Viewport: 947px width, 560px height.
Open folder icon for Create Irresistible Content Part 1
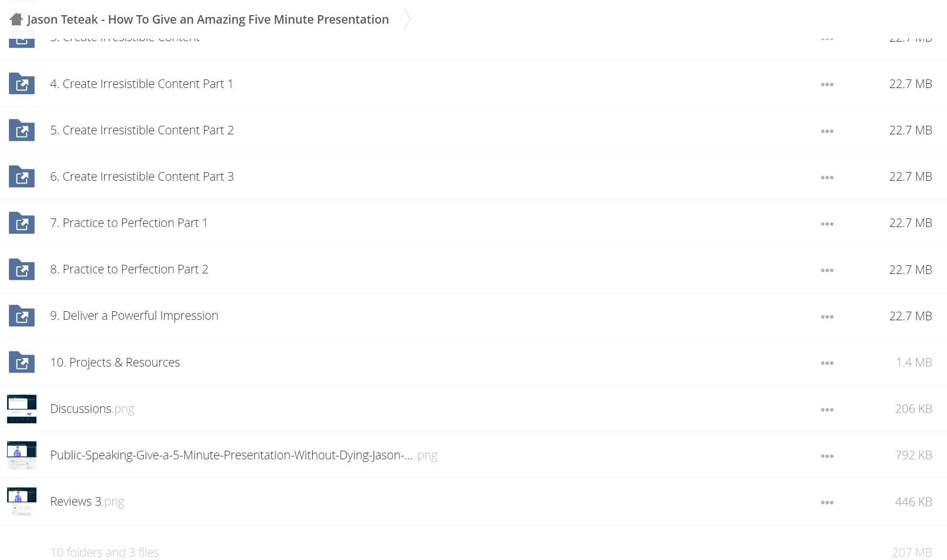22,84
